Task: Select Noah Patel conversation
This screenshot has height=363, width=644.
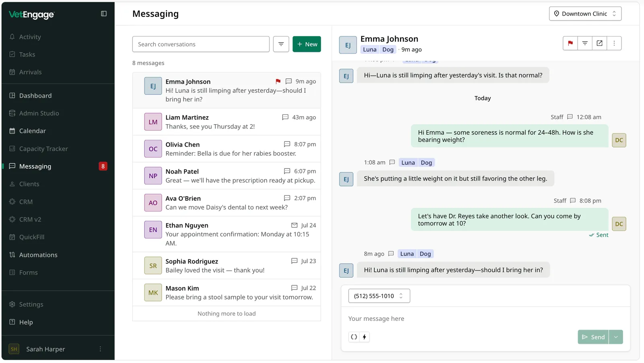Action: point(227,176)
